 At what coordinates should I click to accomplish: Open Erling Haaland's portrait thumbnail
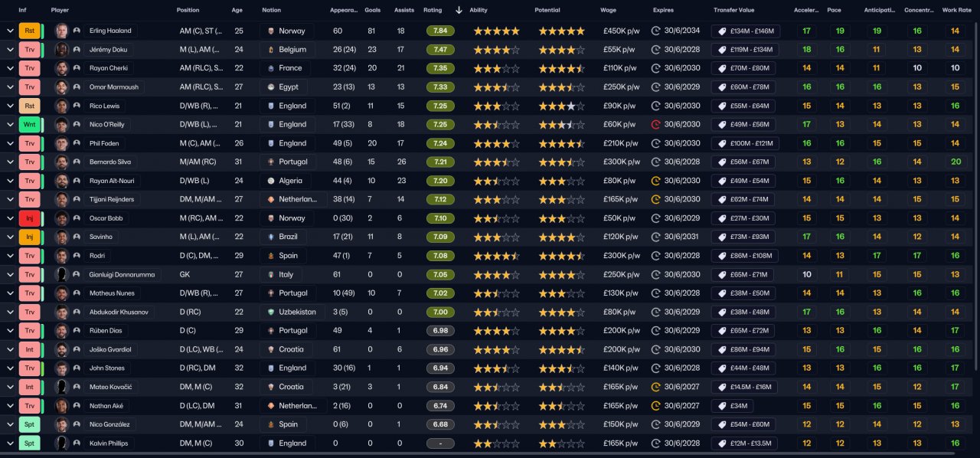(x=62, y=31)
